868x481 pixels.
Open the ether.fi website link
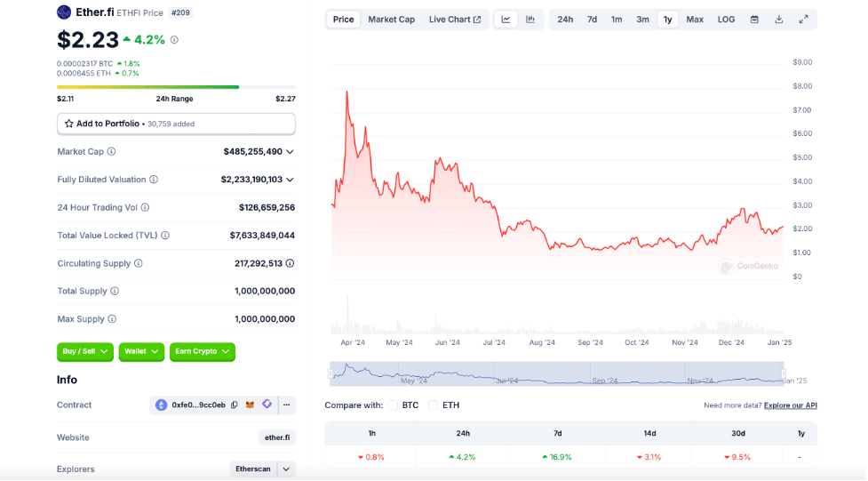coord(277,437)
